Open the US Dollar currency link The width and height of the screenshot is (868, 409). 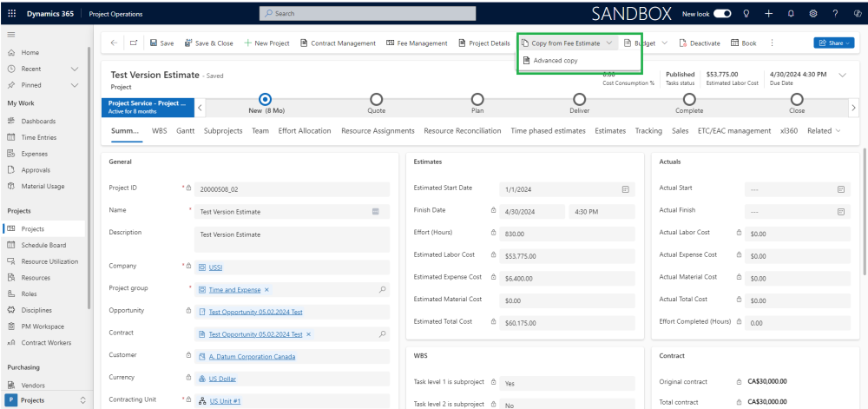point(222,379)
